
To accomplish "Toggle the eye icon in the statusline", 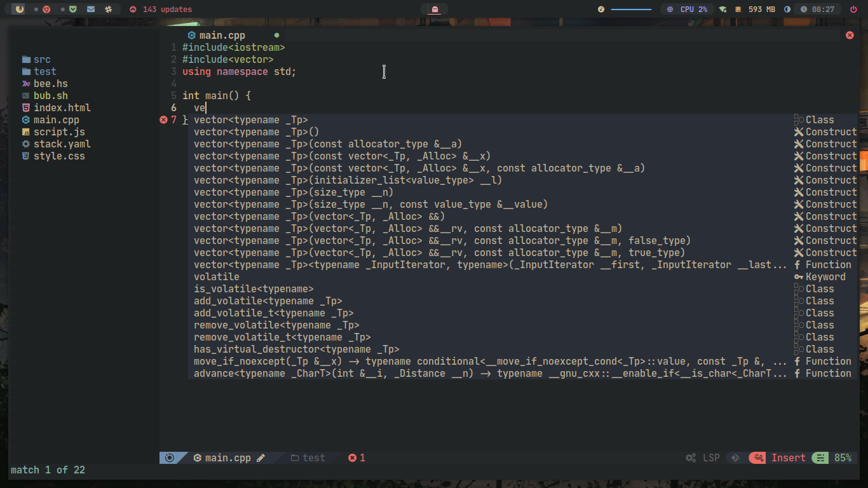I will click(169, 457).
